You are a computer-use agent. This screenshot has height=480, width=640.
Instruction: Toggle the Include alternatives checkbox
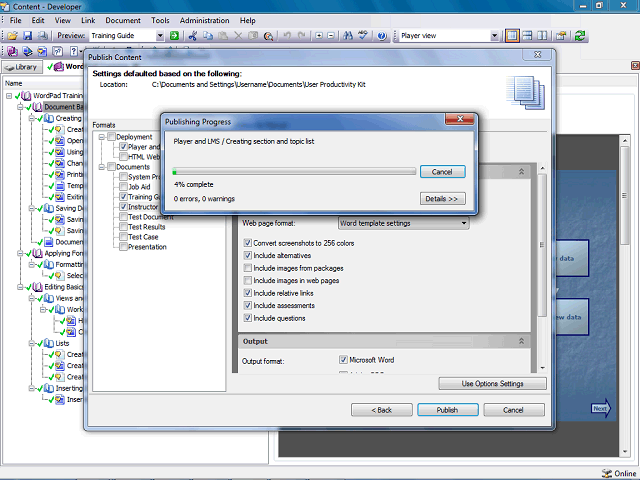[248, 256]
